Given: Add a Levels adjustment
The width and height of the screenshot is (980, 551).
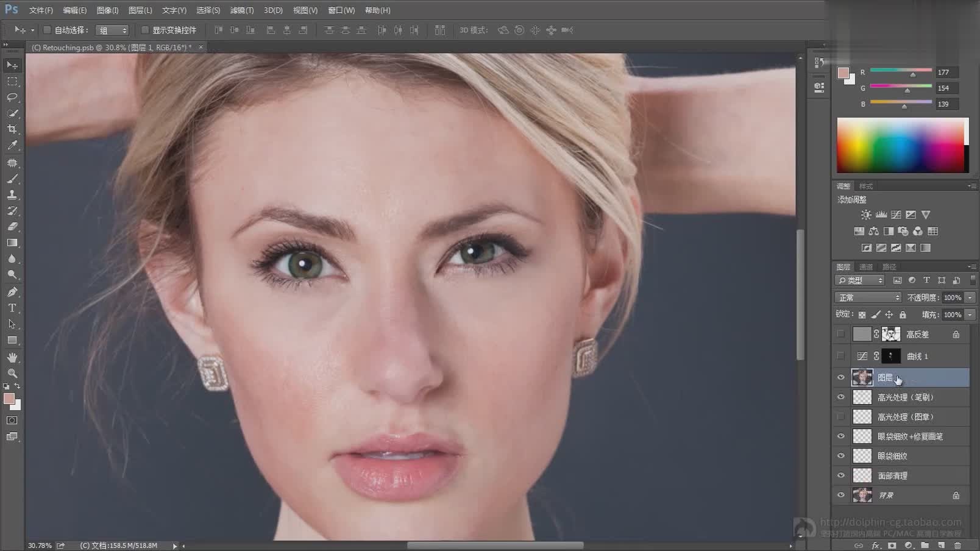Looking at the screenshot, I should point(881,215).
